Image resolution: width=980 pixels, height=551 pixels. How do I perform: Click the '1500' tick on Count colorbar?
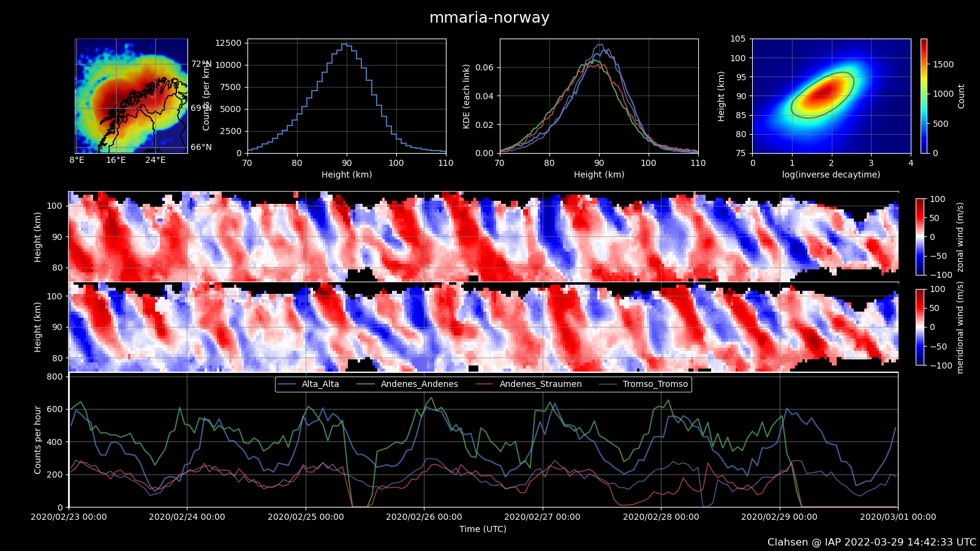coord(943,64)
